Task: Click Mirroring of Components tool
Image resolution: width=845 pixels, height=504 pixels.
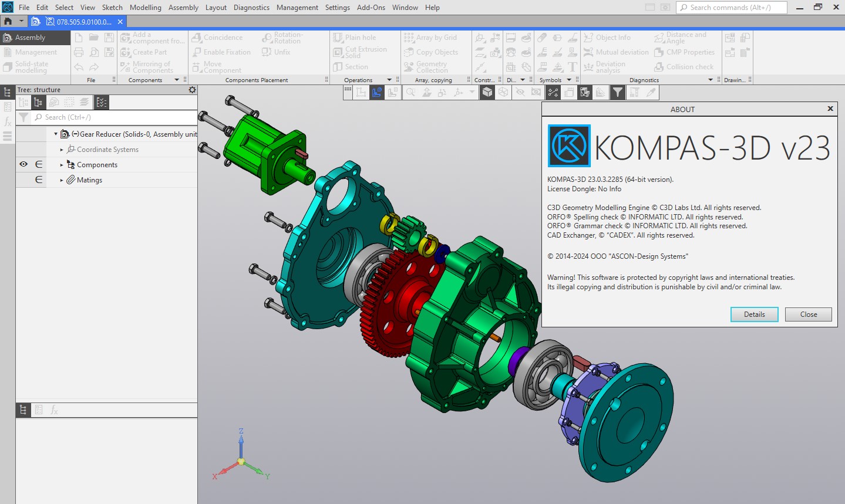Action: [x=147, y=67]
